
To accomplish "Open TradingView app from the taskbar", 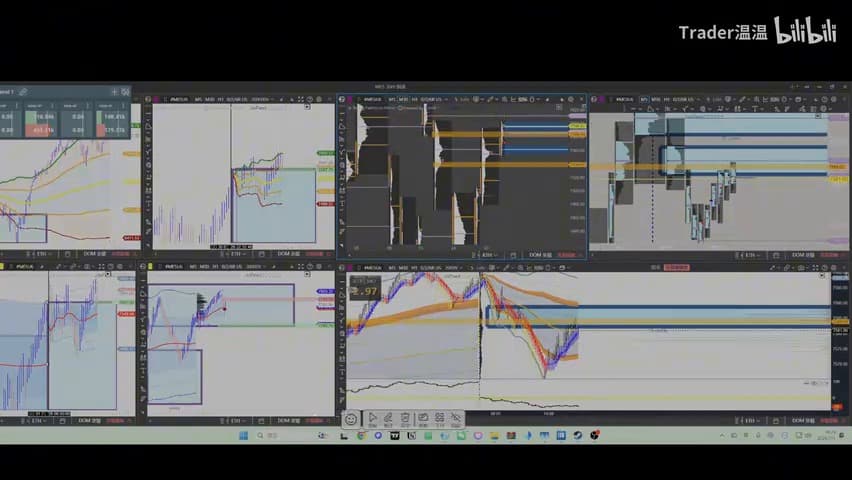I will (x=394, y=435).
